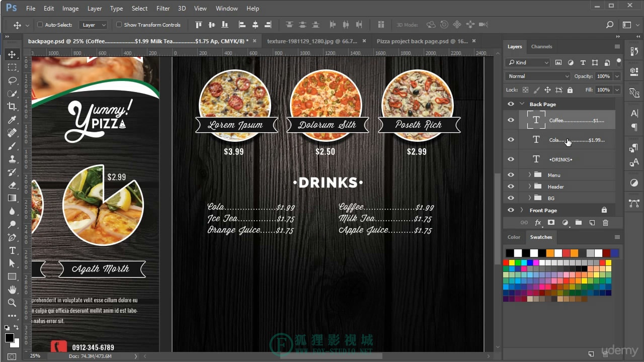Open the Opacity value dropdown
This screenshot has width=644, height=362.
pos(617,76)
